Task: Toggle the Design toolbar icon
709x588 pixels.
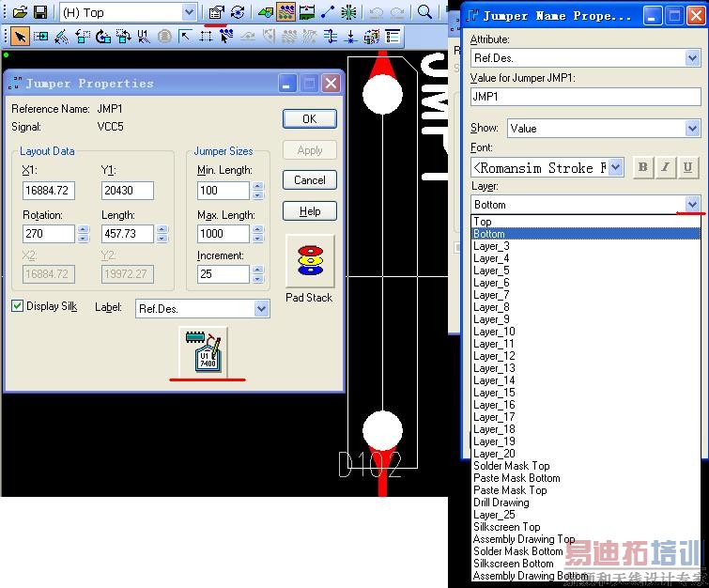Action: click(285, 12)
